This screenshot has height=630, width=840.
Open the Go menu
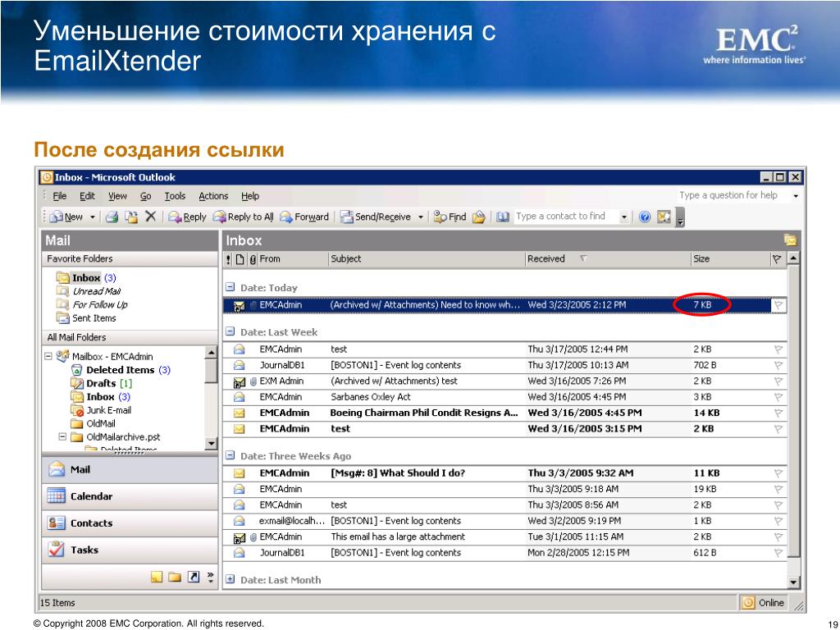coord(146,196)
